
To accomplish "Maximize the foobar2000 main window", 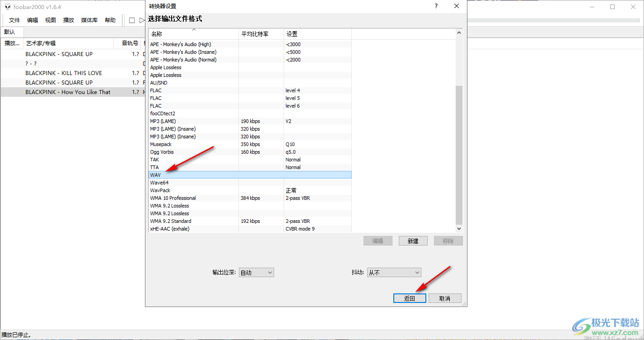I will pyautogui.click(x=612, y=7).
